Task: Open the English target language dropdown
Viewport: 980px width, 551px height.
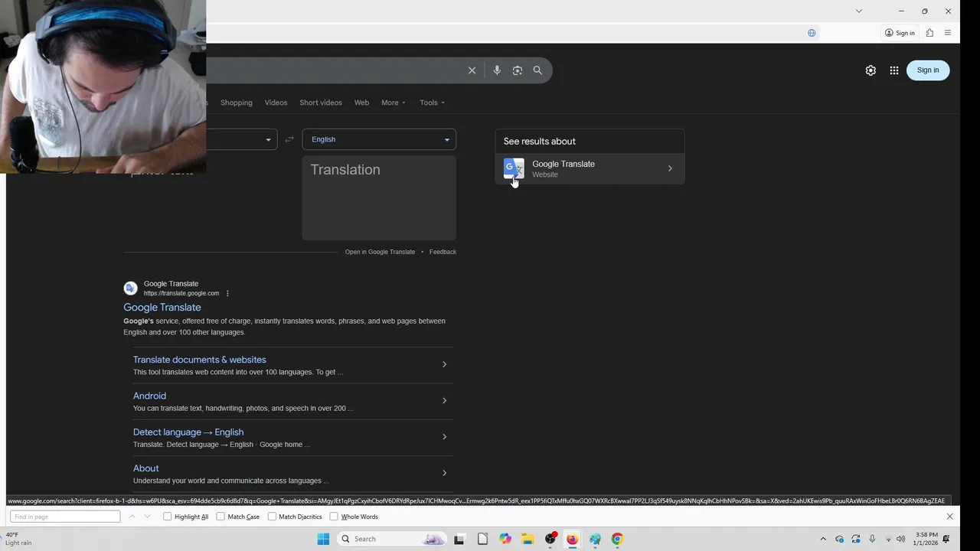Action: tap(379, 139)
